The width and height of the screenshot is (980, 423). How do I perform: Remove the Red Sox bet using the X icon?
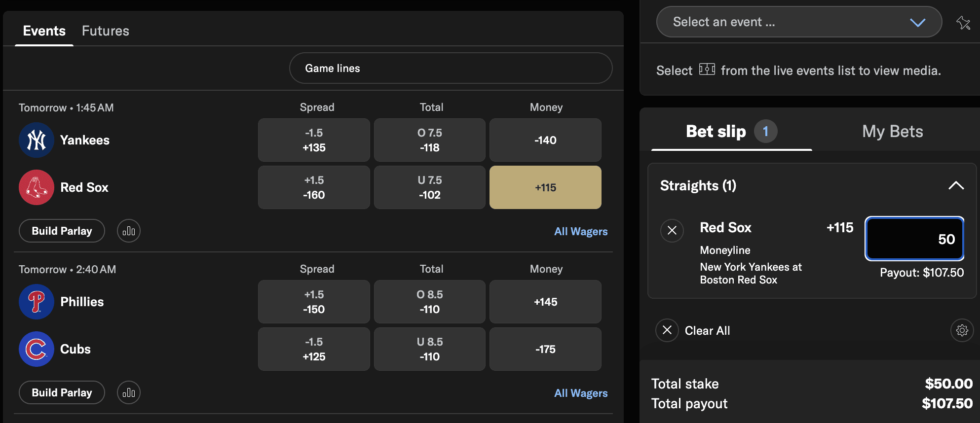point(672,230)
